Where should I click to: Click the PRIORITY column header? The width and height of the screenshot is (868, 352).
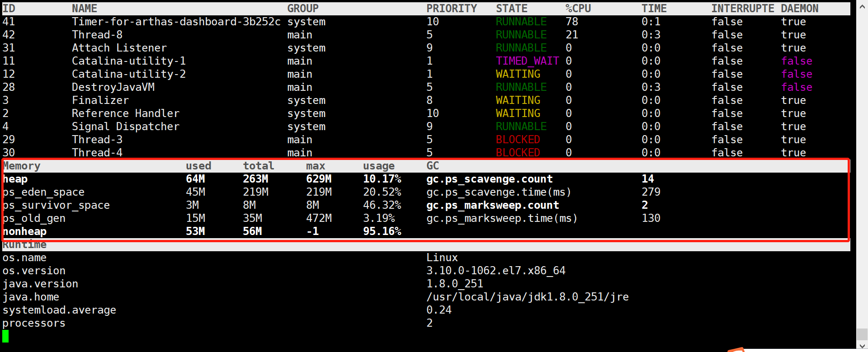tap(451, 9)
